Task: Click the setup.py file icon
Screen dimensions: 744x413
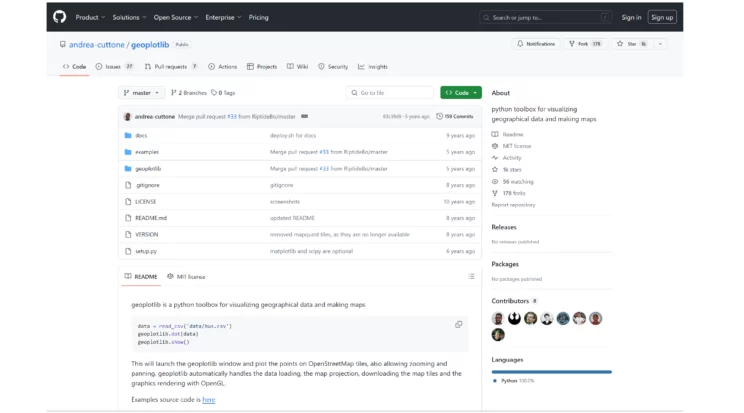Action: tap(128, 251)
